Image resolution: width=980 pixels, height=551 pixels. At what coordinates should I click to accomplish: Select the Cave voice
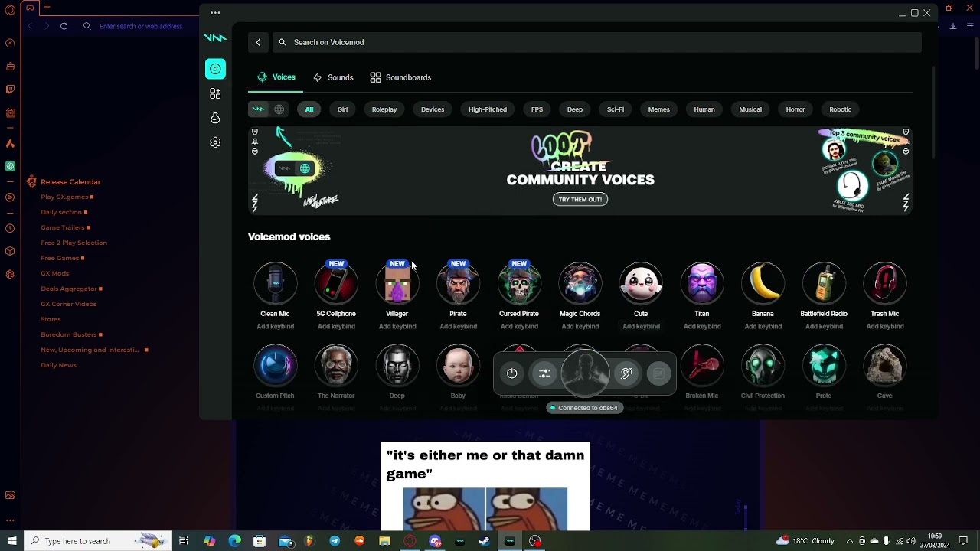pos(884,366)
